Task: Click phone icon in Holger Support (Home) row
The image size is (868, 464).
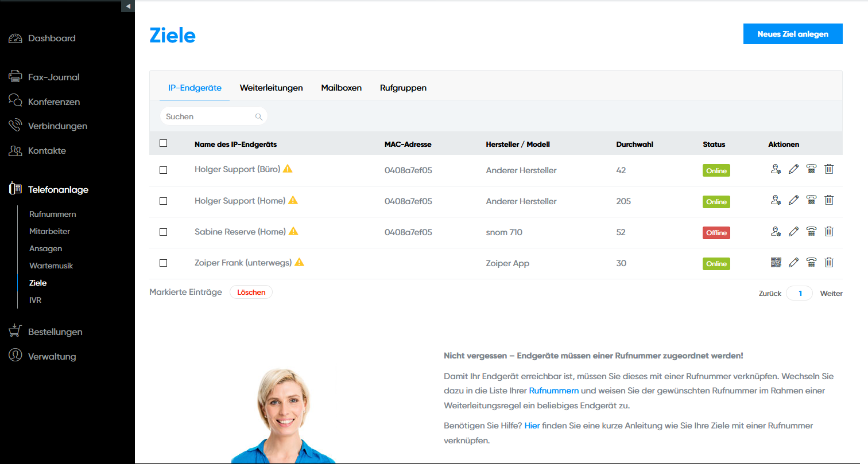Action: (811, 200)
